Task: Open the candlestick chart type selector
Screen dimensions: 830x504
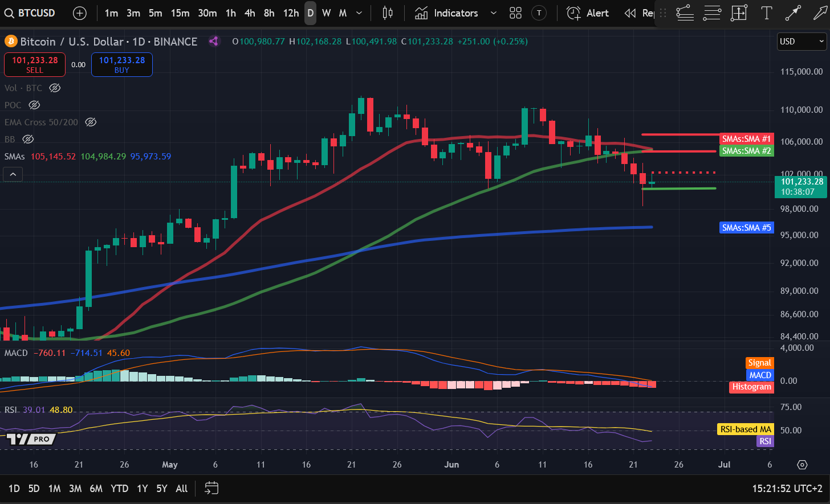Action: [x=388, y=13]
